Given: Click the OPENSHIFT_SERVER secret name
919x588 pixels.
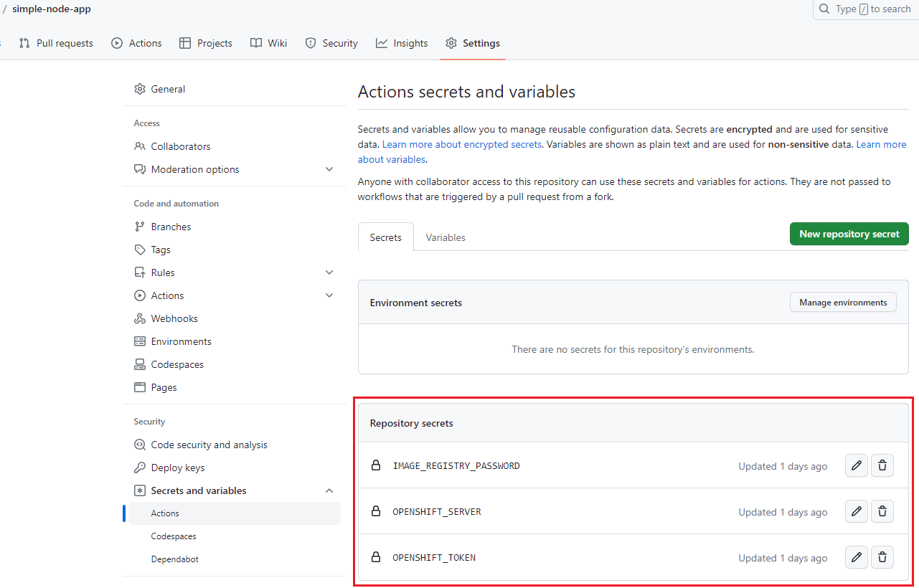Looking at the screenshot, I should (437, 512).
